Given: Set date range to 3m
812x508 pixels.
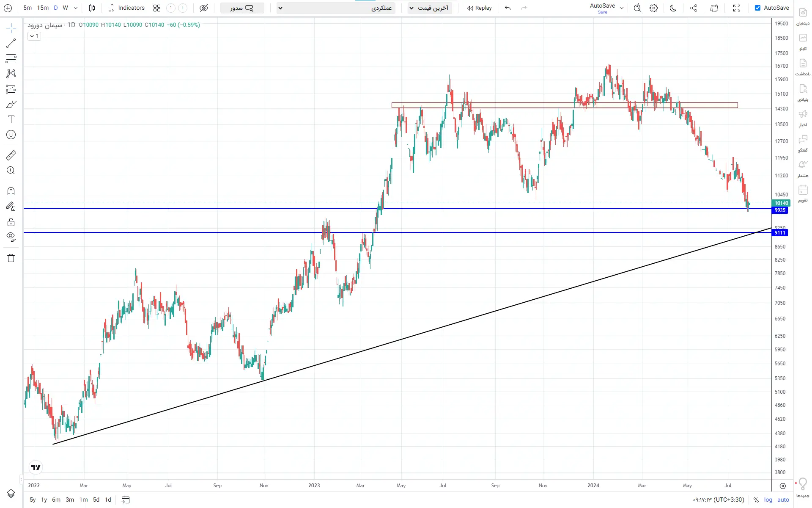Looking at the screenshot, I should click(x=70, y=500).
